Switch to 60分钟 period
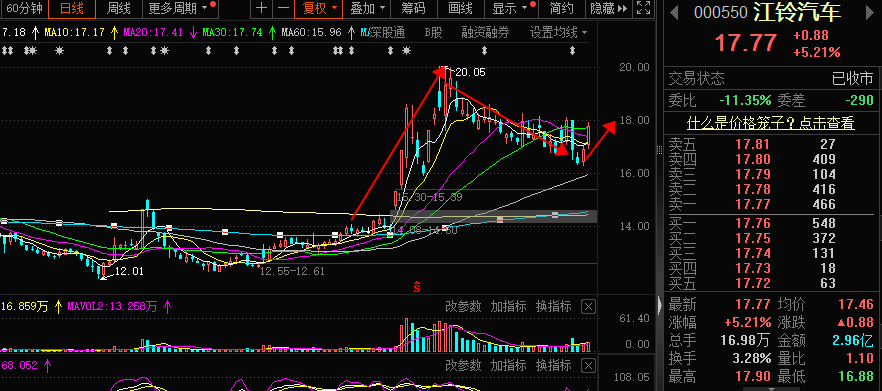Screen dimensions: 882x391 click(24, 8)
